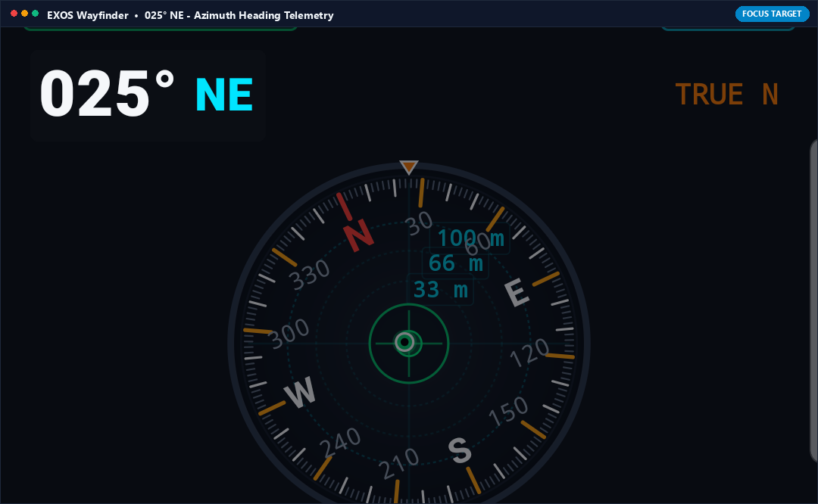818x504 pixels.
Task: Click the cyan NE direction label
Action: tap(224, 95)
